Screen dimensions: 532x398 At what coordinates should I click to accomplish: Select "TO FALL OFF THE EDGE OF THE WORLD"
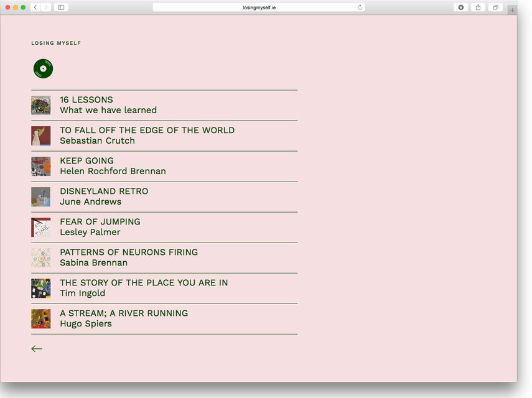(x=147, y=130)
